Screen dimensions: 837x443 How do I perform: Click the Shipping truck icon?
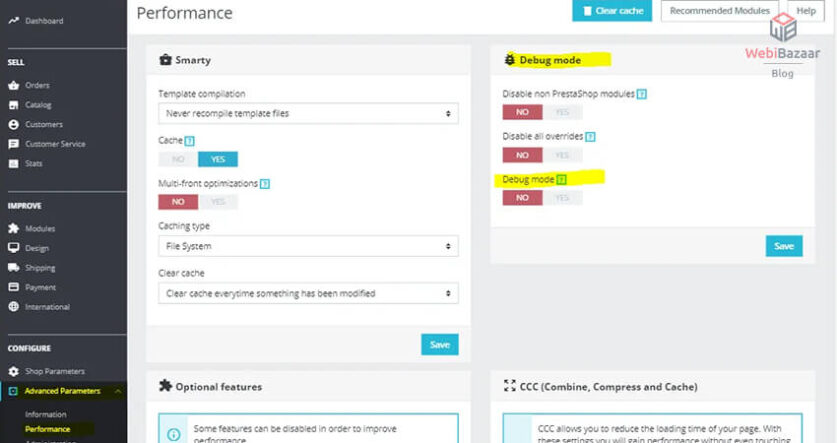tap(14, 268)
